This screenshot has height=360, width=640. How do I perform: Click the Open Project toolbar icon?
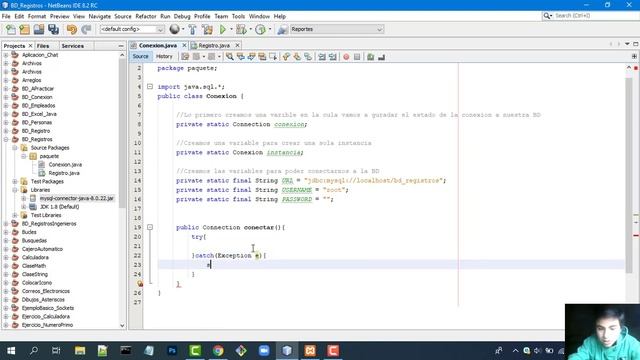(39, 29)
